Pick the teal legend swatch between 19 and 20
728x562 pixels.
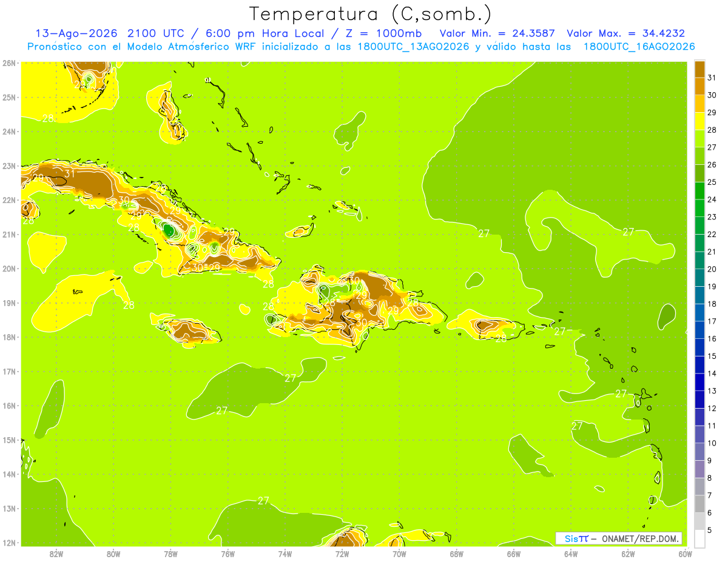(x=699, y=278)
